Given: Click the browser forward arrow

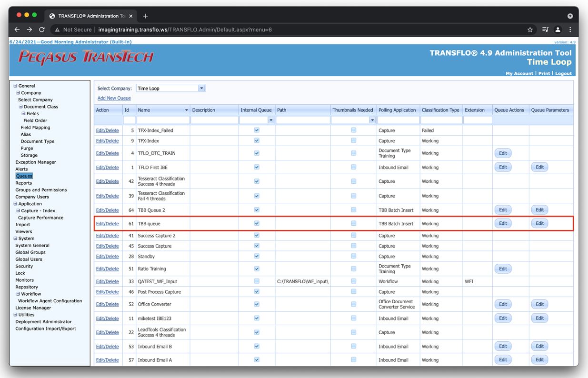Looking at the screenshot, I should (29, 30).
